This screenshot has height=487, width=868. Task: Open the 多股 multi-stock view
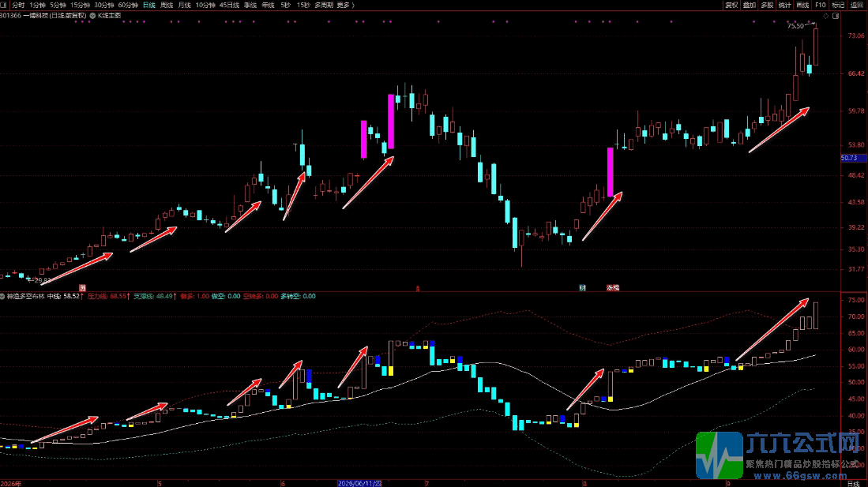(767, 5)
